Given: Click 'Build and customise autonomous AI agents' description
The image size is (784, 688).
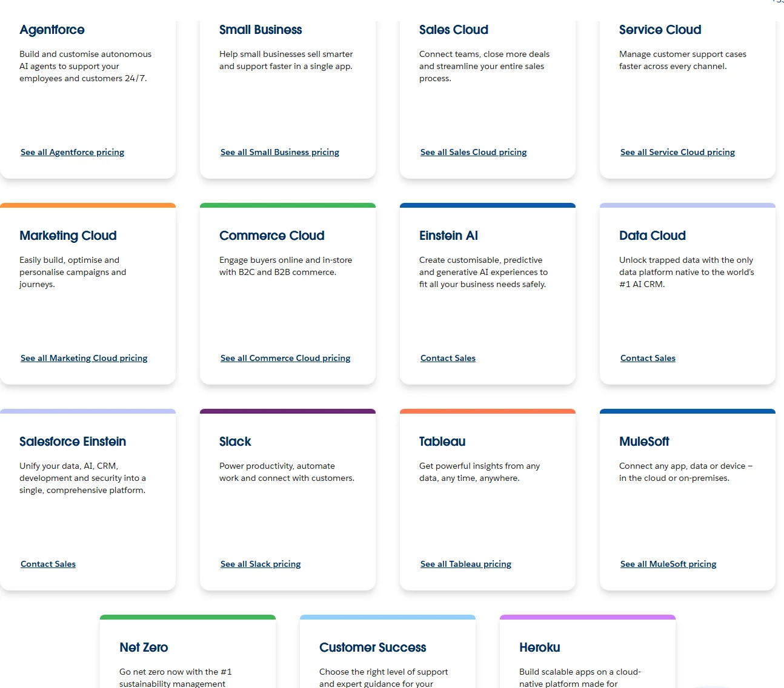Looking at the screenshot, I should [85, 66].
